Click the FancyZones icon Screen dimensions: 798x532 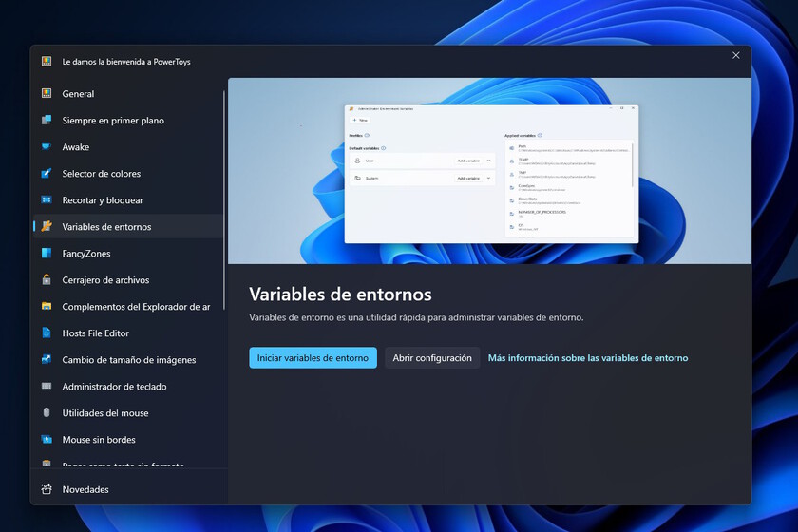point(47,253)
